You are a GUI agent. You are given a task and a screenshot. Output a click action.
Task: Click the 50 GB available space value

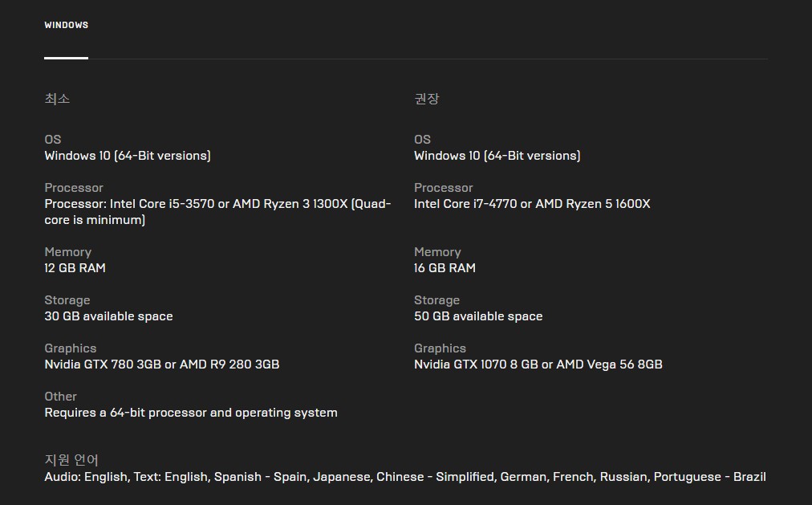click(x=478, y=316)
